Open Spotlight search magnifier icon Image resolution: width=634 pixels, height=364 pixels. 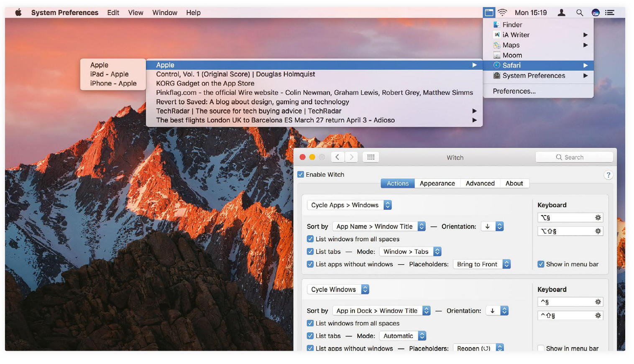coord(580,13)
